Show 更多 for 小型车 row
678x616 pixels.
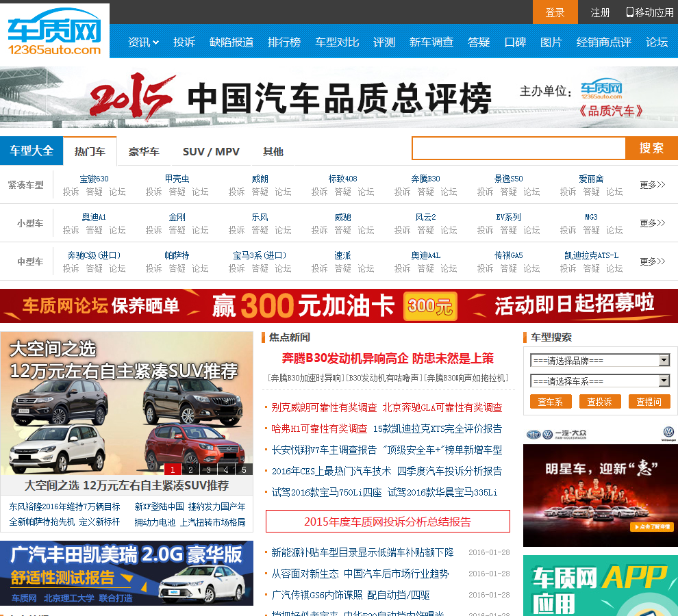(653, 223)
